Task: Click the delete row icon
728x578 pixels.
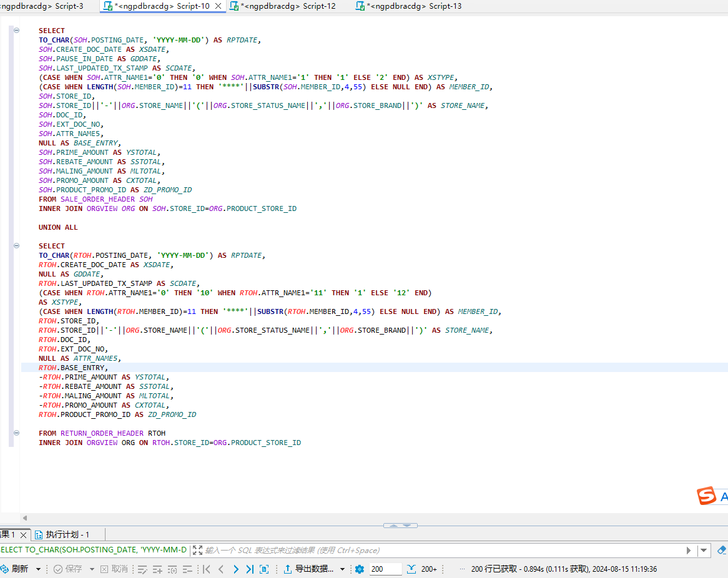Action: 187,569
